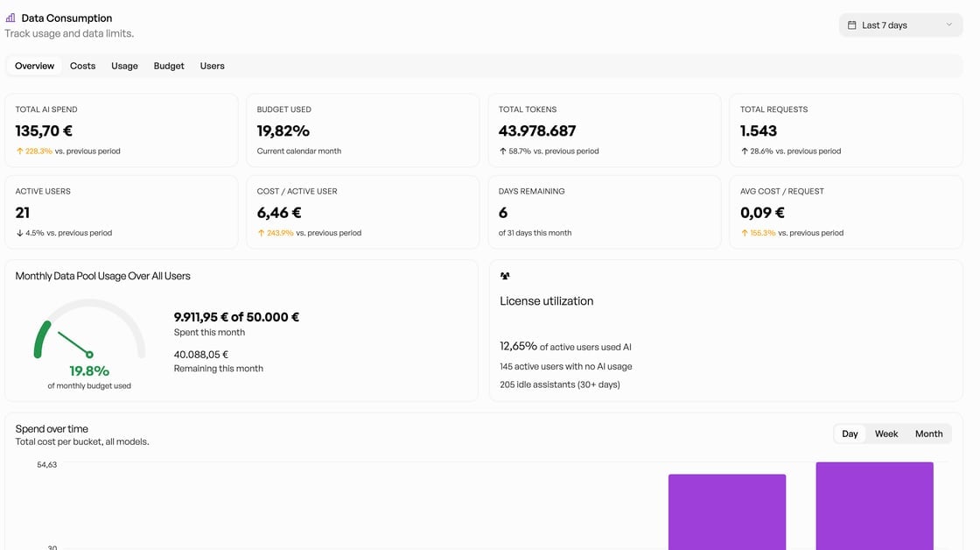The height and width of the screenshot is (550, 980).
Task: Click 'of 31 days this month' caption
Action: 535,233
